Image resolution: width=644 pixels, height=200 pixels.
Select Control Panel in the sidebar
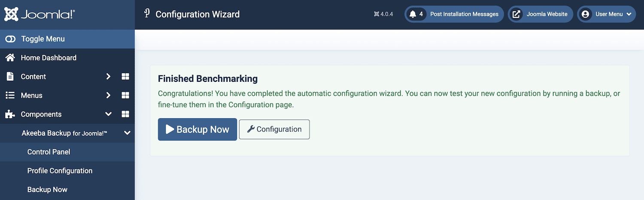(49, 152)
